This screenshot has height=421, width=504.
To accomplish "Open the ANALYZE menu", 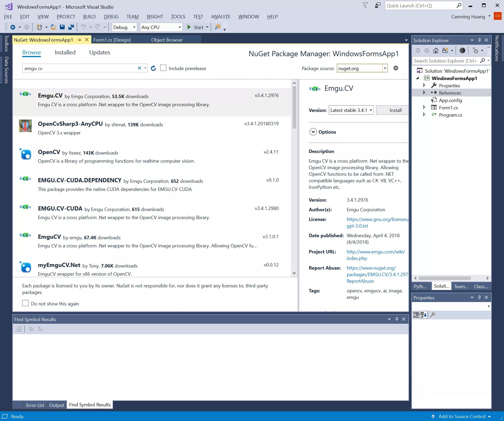I will tap(221, 17).
